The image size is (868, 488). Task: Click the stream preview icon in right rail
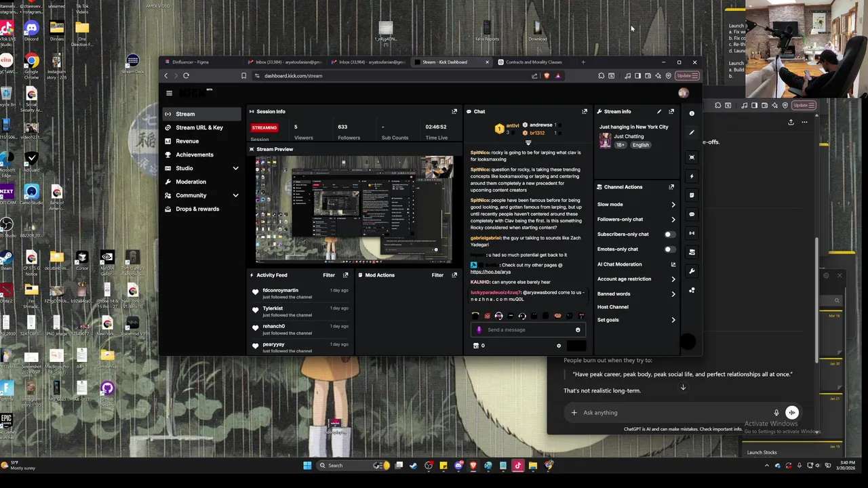pos(692,157)
